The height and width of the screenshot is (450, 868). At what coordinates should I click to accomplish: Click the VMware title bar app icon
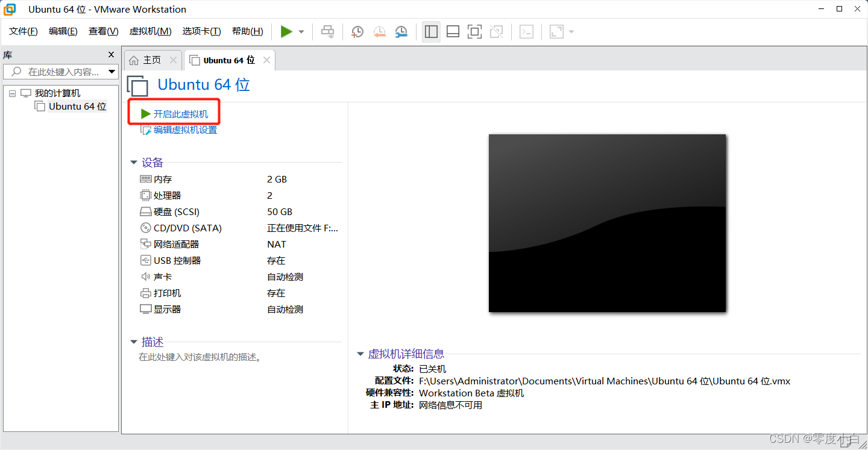[10, 9]
